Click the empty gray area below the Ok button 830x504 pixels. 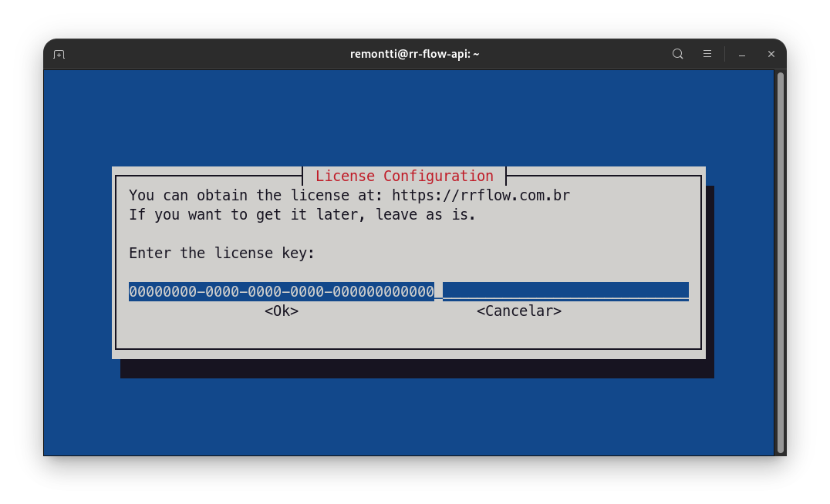tap(282, 333)
